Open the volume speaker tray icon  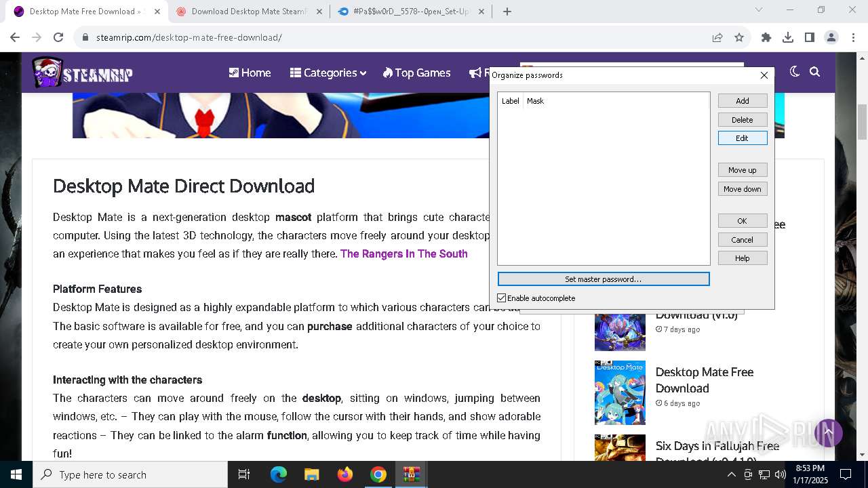tap(780, 474)
